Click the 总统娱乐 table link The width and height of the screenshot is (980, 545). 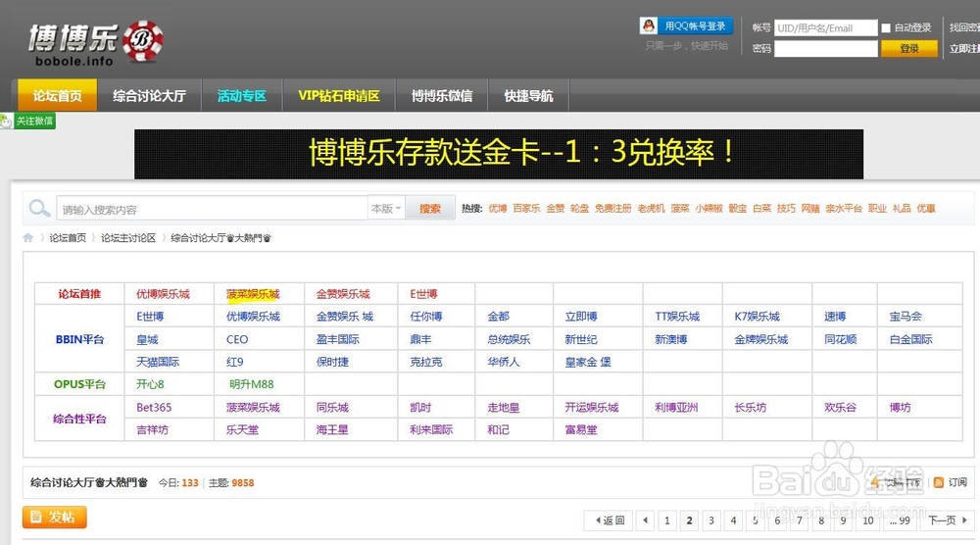click(509, 339)
